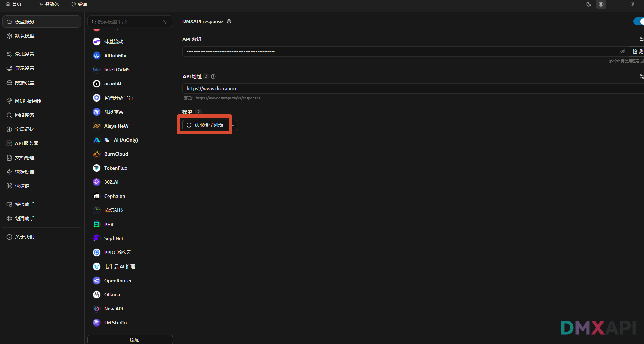Click the help icon next to API 地址
This screenshot has height=344, width=644.
pyautogui.click(x=213, y=76)
